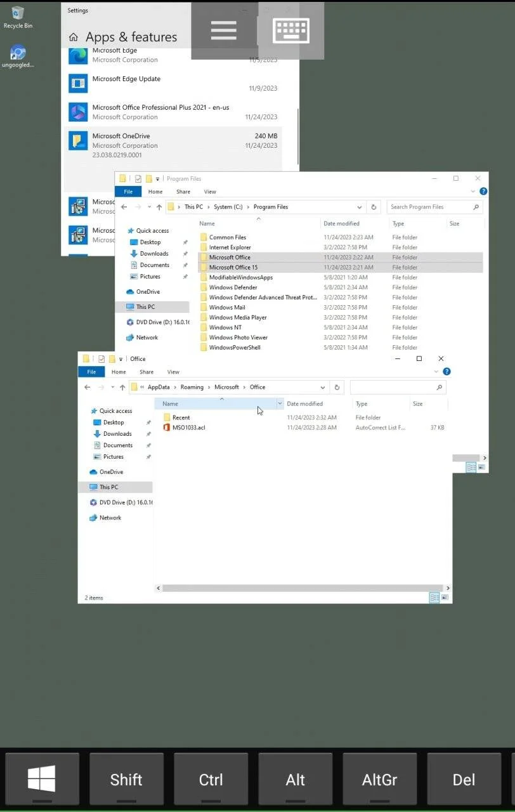The image size is (515, 812).
Task: Open Home tab in Program Files window
Action: (x=155, y=192)
